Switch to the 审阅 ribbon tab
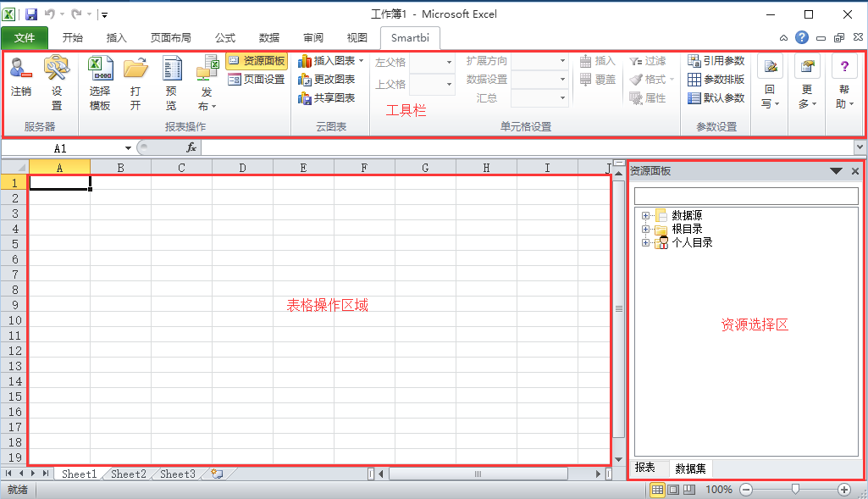868x499 pixels. [312, 37]
